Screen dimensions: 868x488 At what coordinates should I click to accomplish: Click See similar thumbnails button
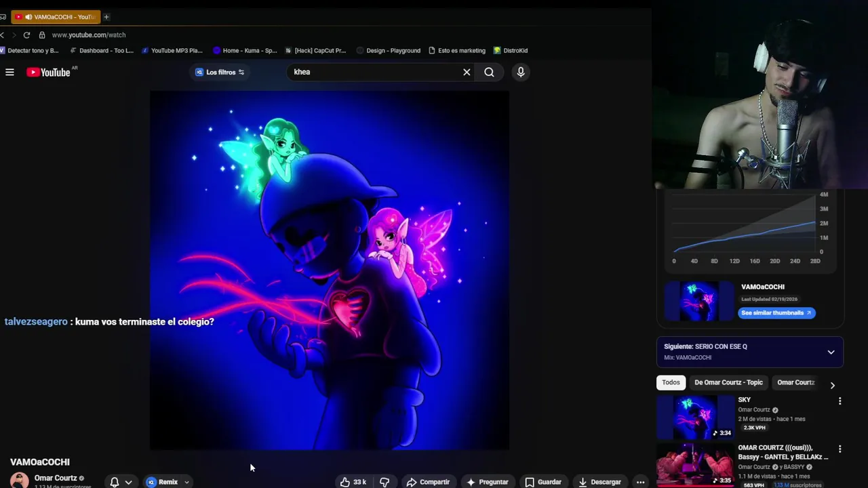(776, 313)
